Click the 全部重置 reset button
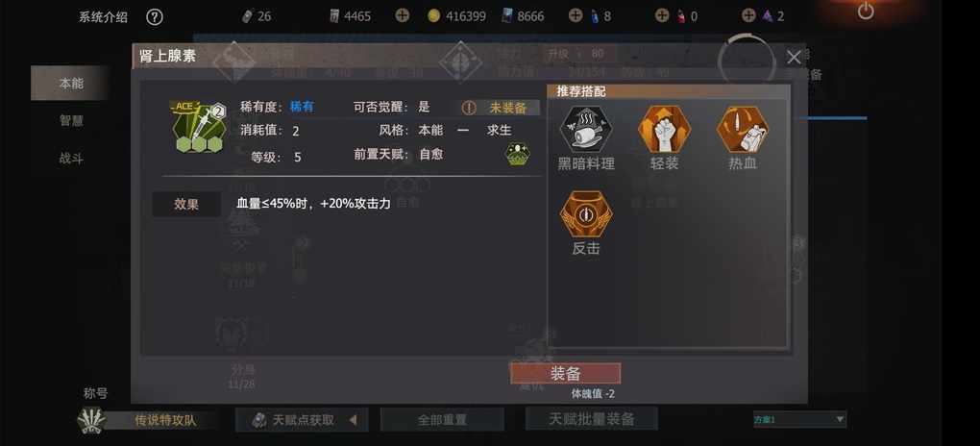Image resolution: width=980 pixels, height=446 pixels. [x=442, y=420]
